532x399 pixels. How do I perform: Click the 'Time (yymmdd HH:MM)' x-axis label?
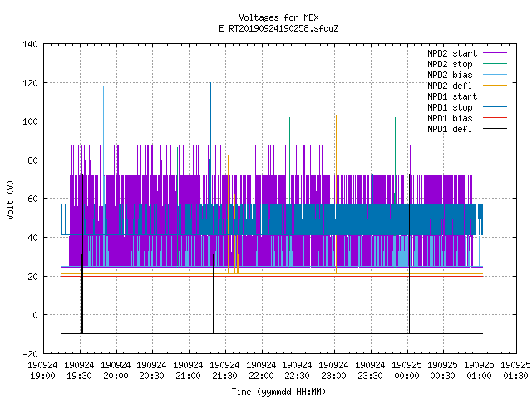click(x=278, y=392)
